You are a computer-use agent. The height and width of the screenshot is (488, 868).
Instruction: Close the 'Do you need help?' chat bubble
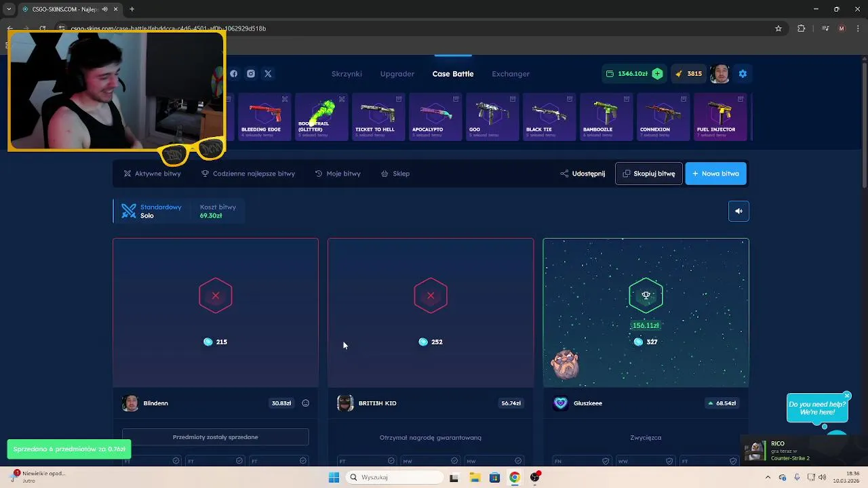click(x=847, y=396)
